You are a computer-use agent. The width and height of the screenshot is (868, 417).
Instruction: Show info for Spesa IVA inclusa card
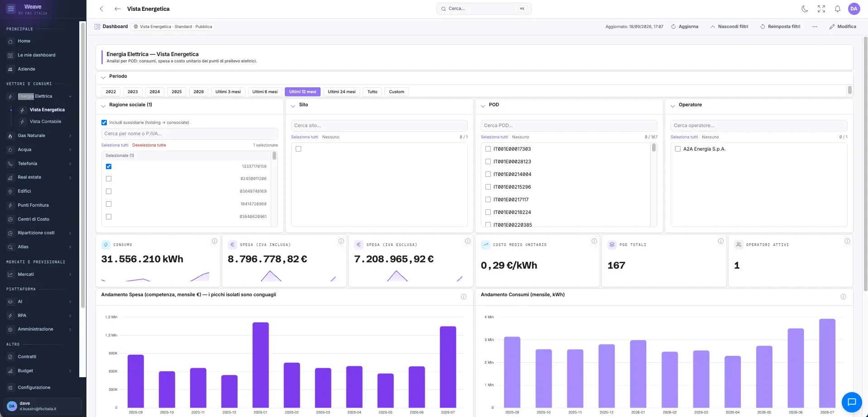pyautogui.click(x=341, y=241)
